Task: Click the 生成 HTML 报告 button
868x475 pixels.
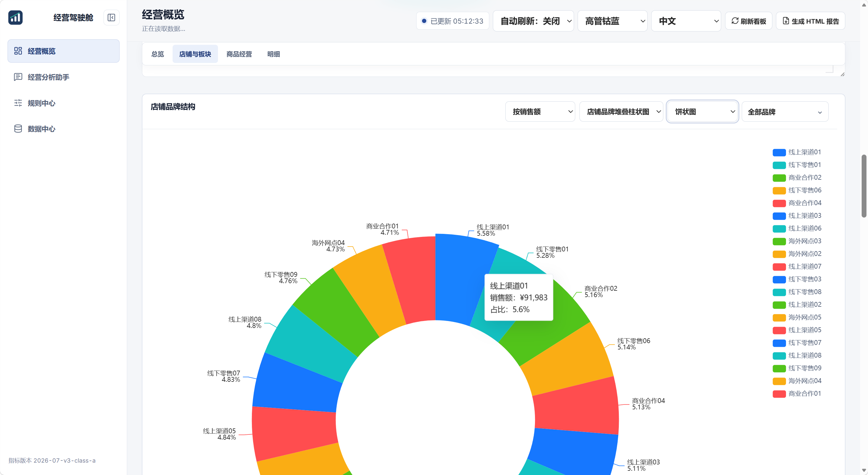Action: 810,21
